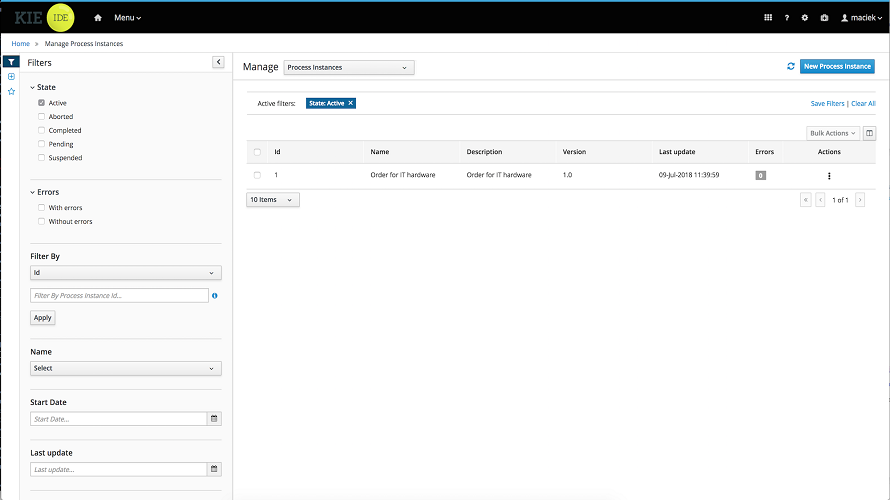Image resolution: width=890 pixels, height=500 pixels.
Task: Click the Filter By Process Instance Id field
Action: coord(119,296)
